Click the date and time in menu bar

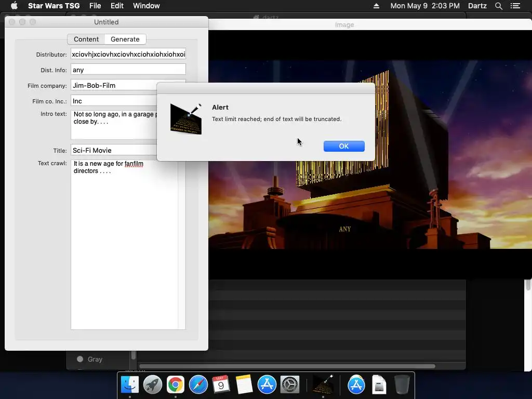(x=425, y=6)
